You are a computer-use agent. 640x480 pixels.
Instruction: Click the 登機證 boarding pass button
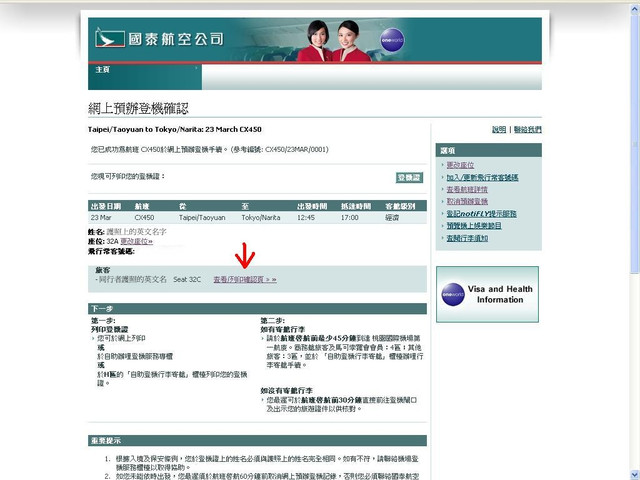click(409, 177)
